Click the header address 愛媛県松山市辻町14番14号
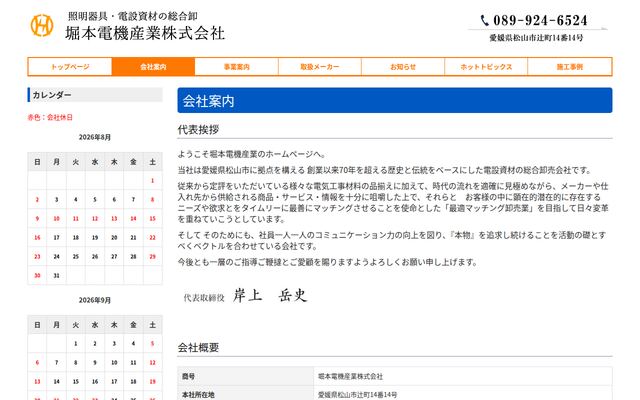 [x=536, y=38]
